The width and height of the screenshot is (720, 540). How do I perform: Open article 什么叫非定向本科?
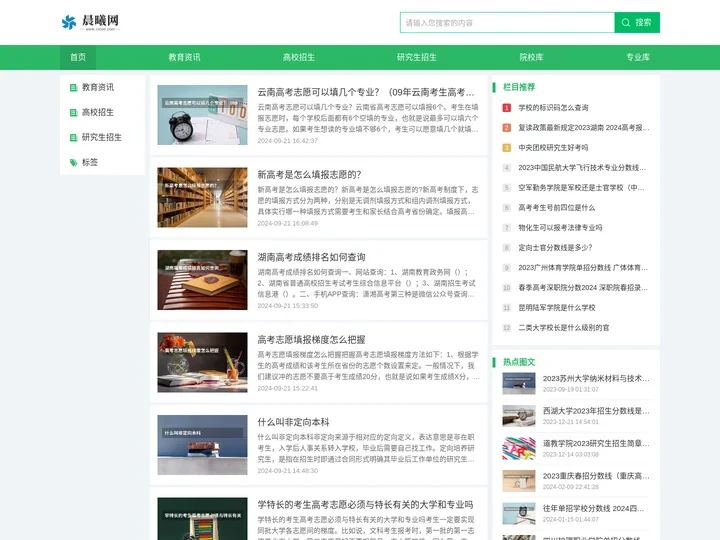[x=293, y=422]
